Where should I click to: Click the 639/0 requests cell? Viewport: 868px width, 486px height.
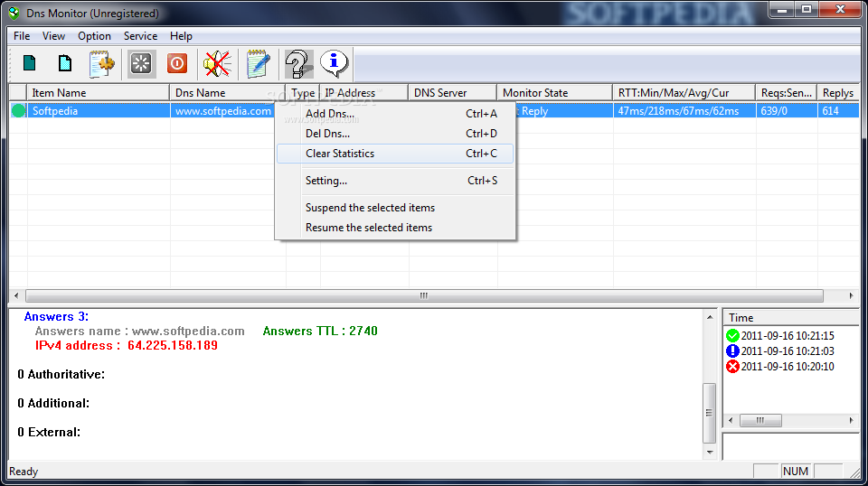click(x=786, y=110)
